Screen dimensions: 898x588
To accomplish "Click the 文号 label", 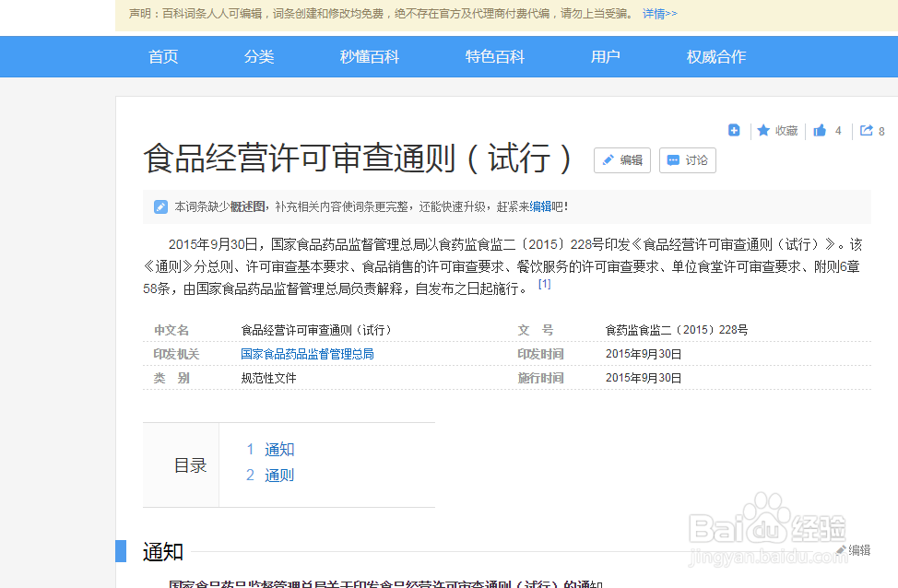I will click(536, 330).
